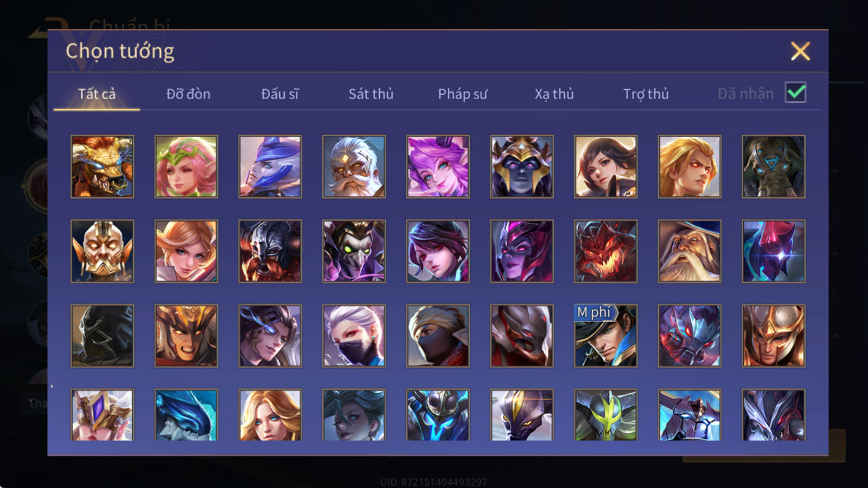Switch to the 'Trợ thủ' tab
This screenshot has width=868, height=488.
click(x=646, y=94)
